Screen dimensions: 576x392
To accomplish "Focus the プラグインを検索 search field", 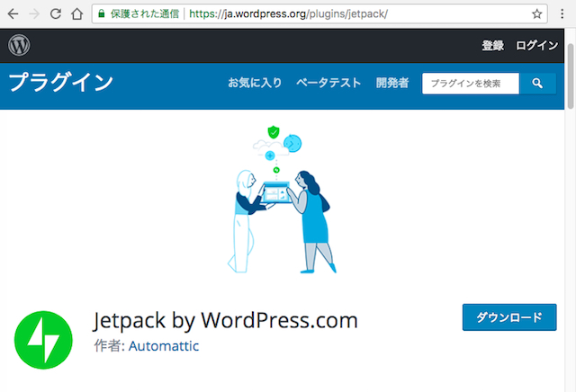I will pyautogui.click(x=471, y=84).
